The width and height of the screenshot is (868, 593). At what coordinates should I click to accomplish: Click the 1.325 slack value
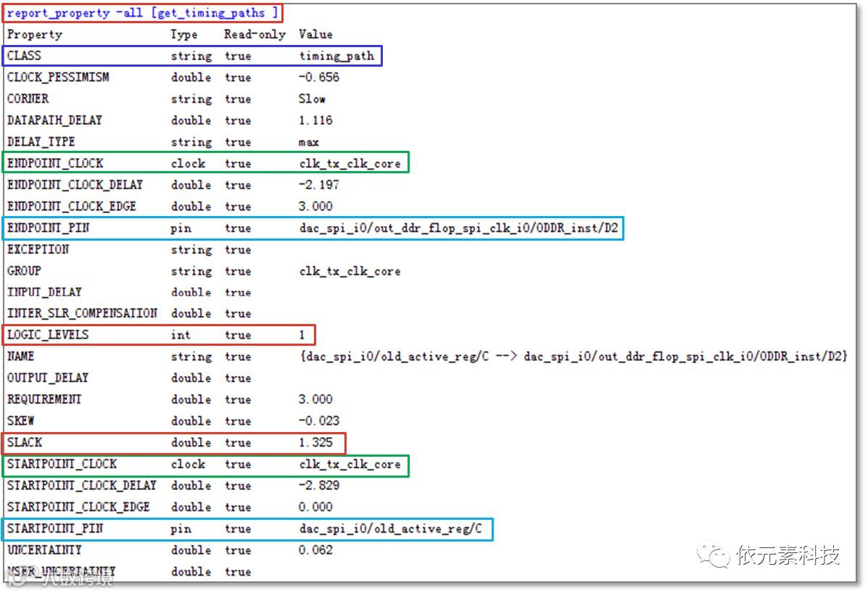pos(315,442)
